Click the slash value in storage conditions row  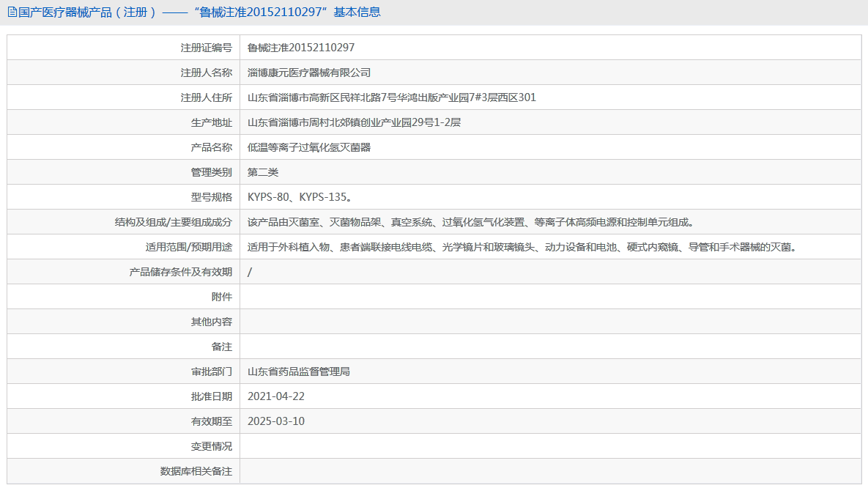pyautogui.click(x=250, y=272)
